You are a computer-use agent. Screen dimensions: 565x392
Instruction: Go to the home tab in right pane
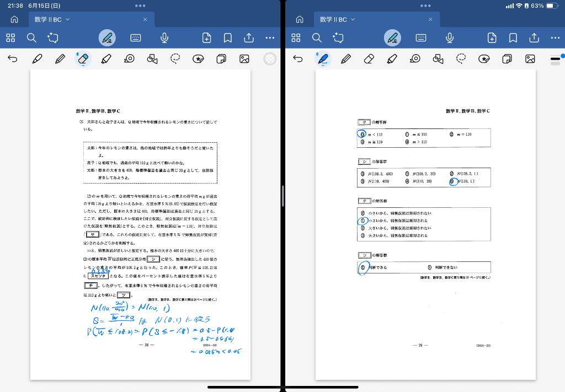click(x=300, y=19)
